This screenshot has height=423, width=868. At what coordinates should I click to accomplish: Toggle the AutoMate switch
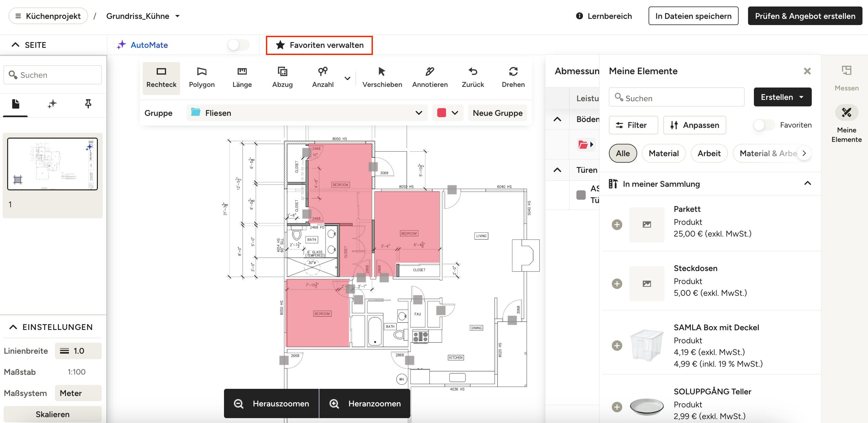pos(238,45)
